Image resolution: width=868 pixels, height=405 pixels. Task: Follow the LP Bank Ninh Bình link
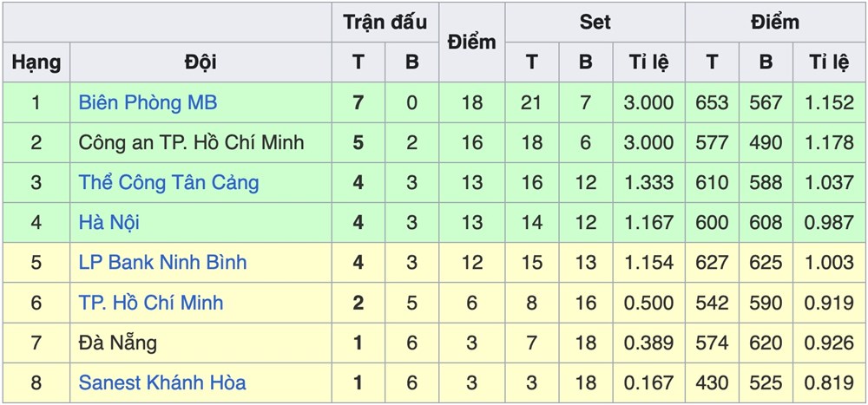162,262
